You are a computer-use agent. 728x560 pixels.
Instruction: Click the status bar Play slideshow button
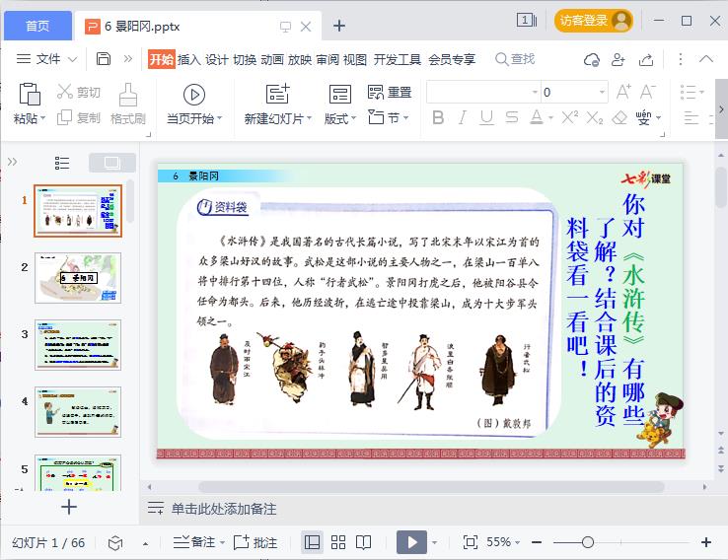tap(411, 542)
